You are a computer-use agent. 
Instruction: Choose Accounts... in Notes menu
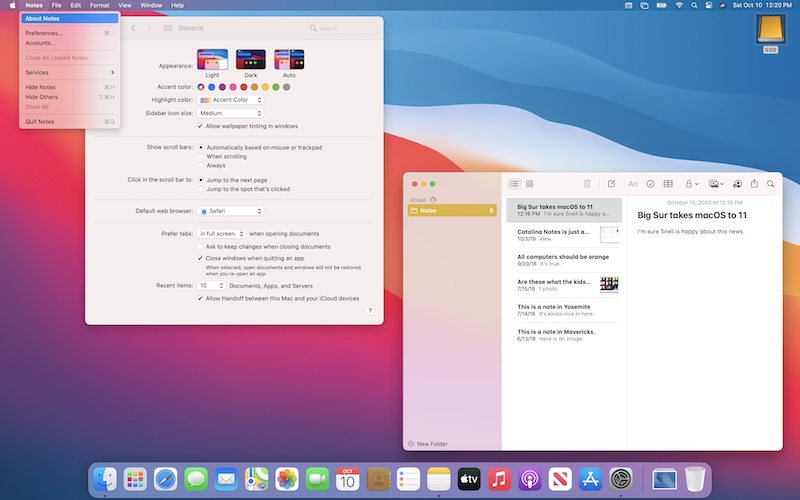pos(70,43)
